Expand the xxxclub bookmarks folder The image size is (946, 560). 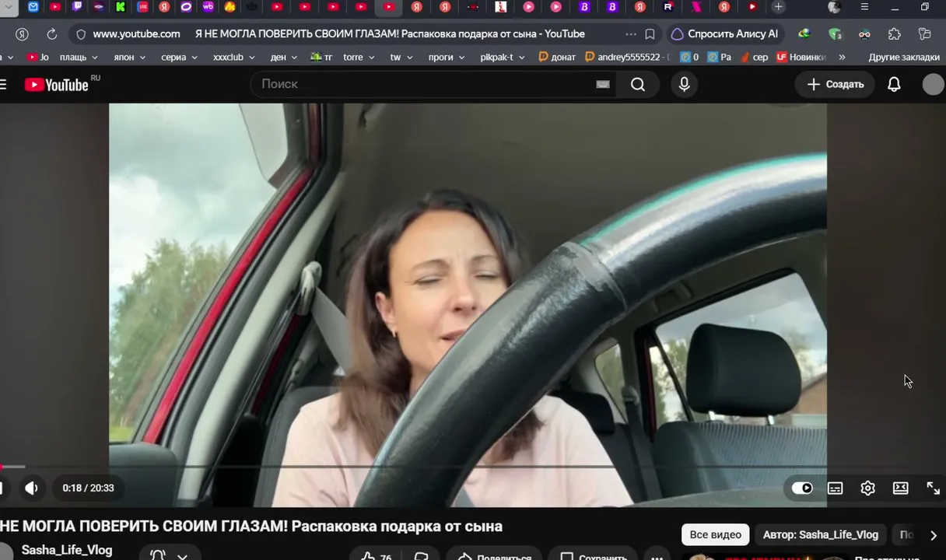[234, 58]
